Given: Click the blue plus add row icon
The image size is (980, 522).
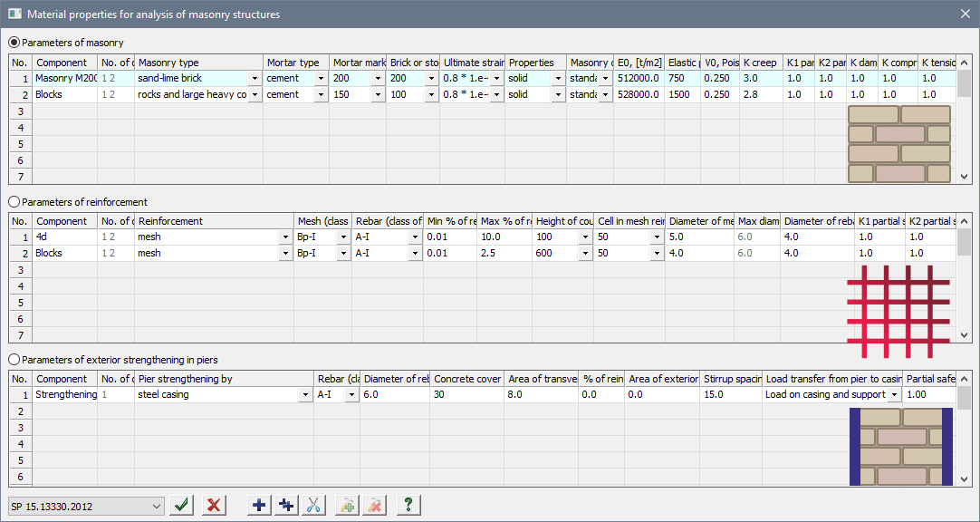Looking at the screenshot, I should click(x=259, y=505).
